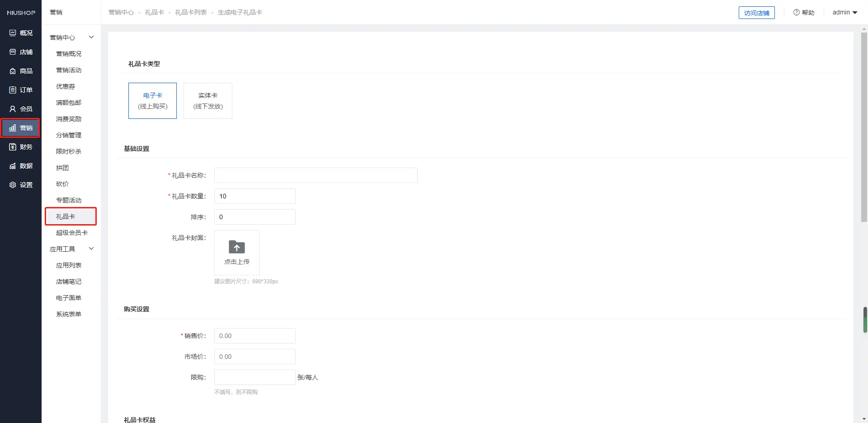Image resolution: width=868 pixels, height=423 pixels.
Task: Collapse the 应用工具 menu group
Action: 91,249
